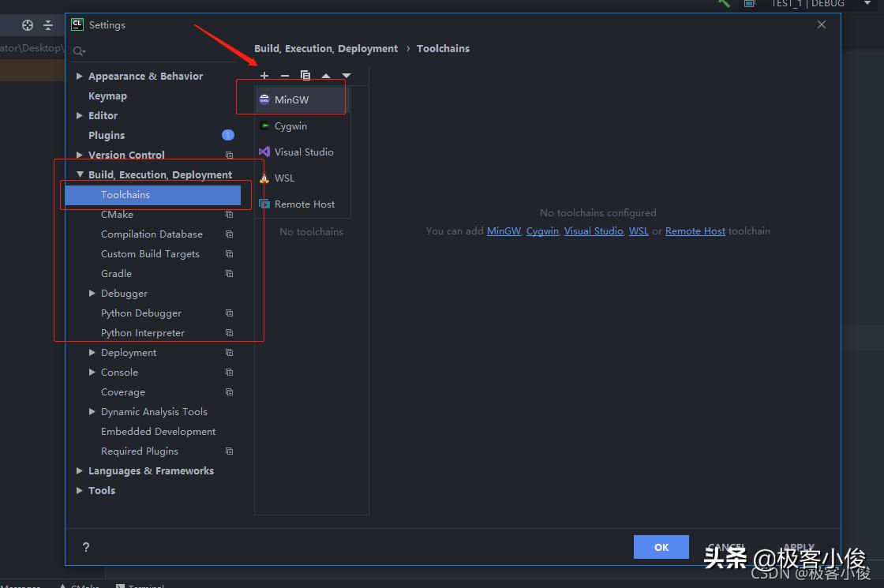884x588 pixels.
Task: Expand the Debugger tree node
Action: 92,294
